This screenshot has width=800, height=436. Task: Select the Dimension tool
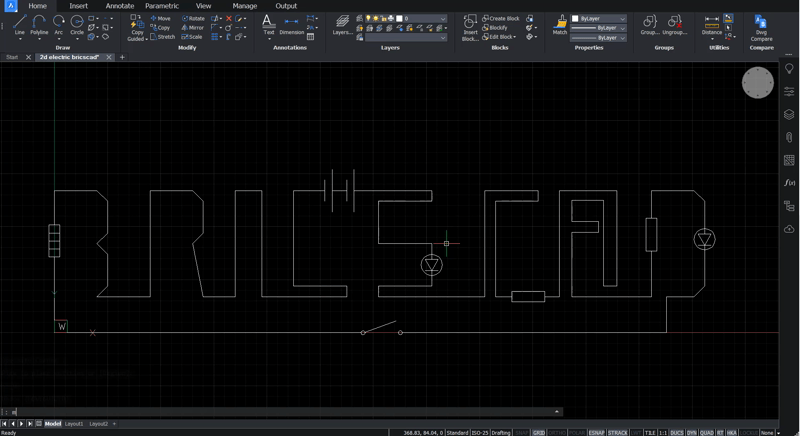[x=291, y=25]
